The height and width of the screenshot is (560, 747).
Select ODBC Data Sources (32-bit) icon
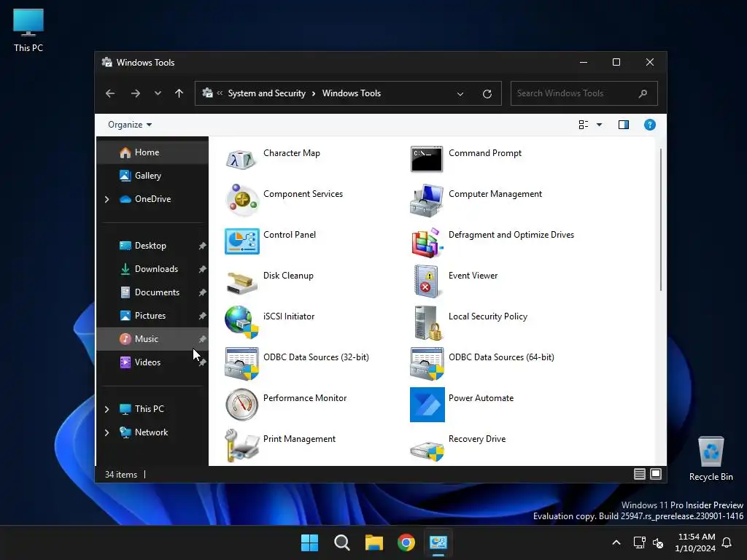pos(241,363)
